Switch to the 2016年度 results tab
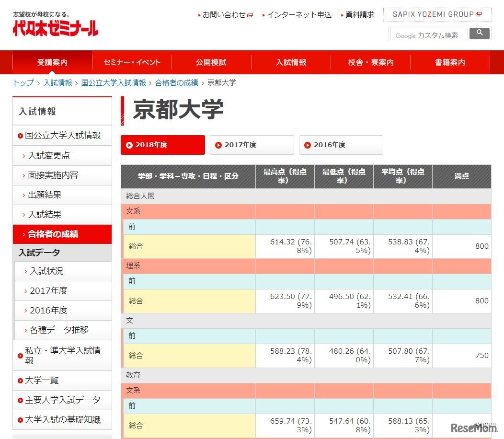Image resolution: width=504 pixels, height=439 pixels. 341,145
